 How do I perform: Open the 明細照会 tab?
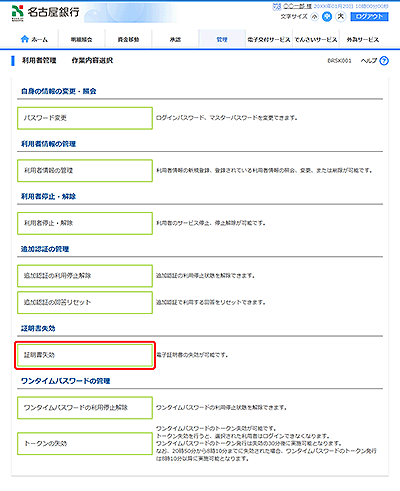coord(81,39)
